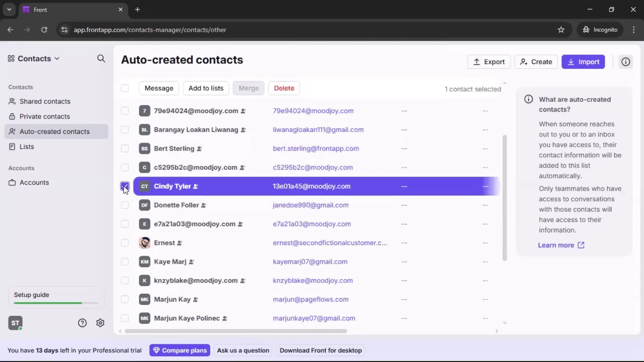
Task: Open Private contacts with the lock icon
Action: [45, 116]
